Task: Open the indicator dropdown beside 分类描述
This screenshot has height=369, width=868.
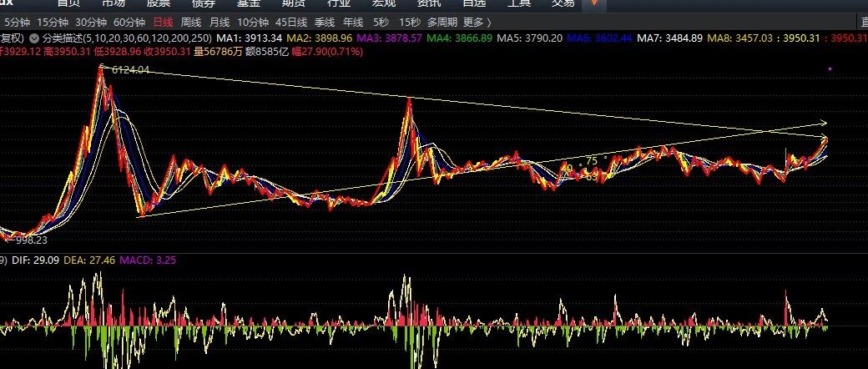Action: click(34, 38)
